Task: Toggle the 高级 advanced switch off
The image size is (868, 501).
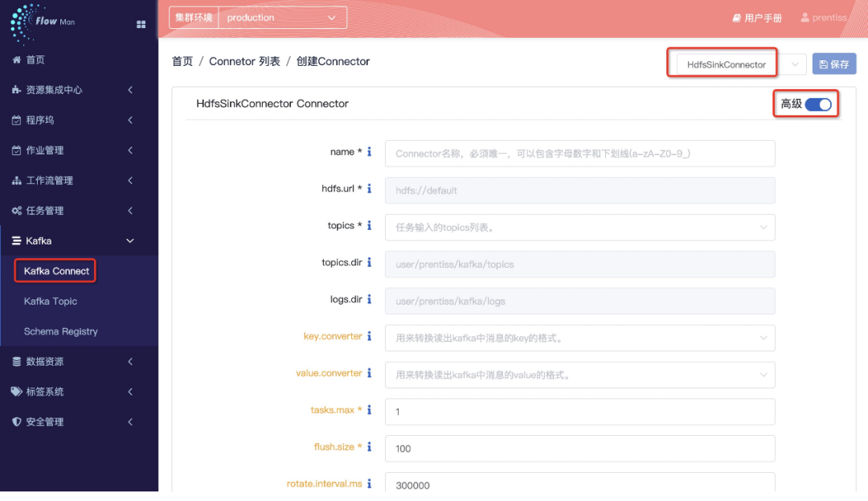Action: 818,104
